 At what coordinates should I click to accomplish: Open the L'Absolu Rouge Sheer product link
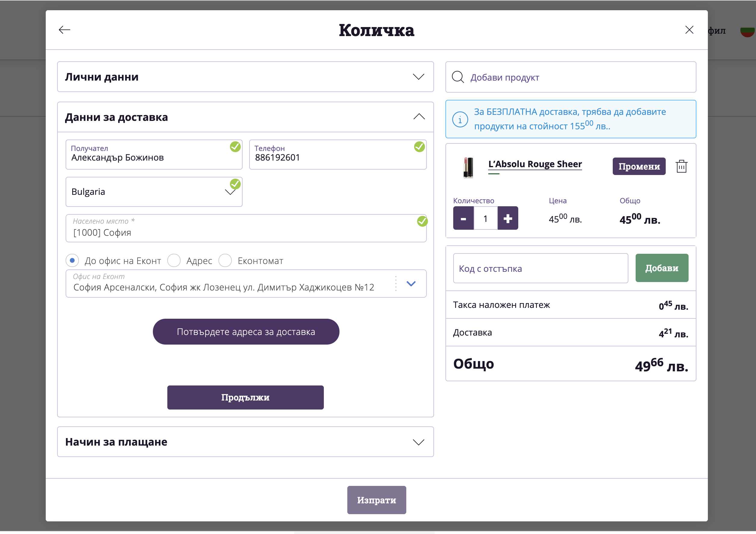click(535, 164)
